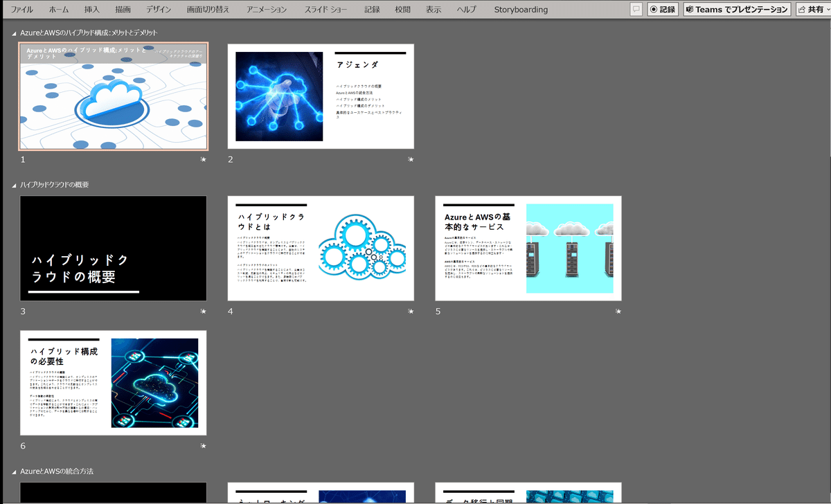Select the スライド ショー tab
The width and height of the screenshot is (831, 504).
tap(325, 10)
